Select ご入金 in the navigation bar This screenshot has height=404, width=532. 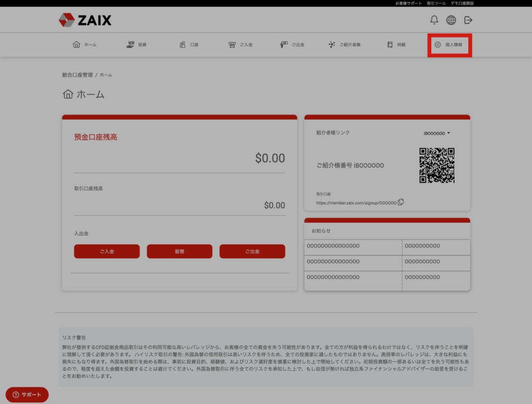pyautogui.click(x=241, y=45)
